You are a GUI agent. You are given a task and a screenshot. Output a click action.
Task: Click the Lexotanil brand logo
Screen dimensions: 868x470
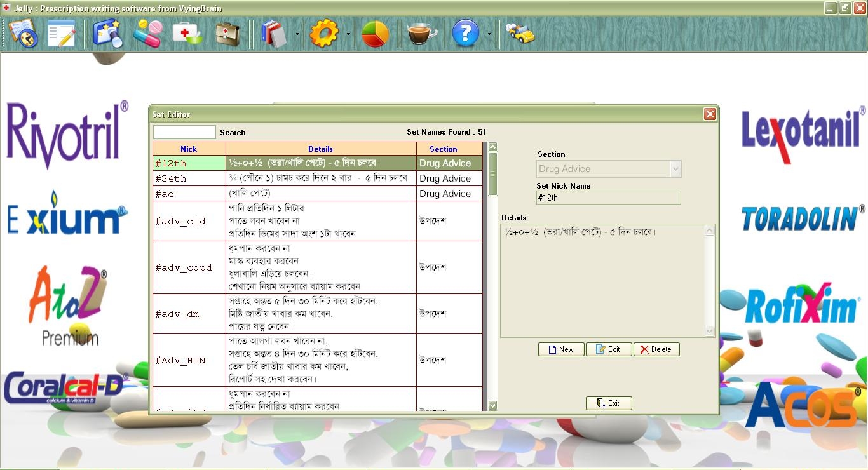pos(803,135)
